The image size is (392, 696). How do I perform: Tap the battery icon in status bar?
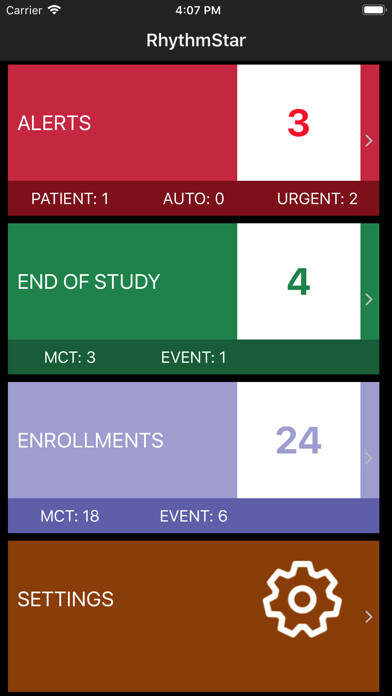tap(374, 10)
